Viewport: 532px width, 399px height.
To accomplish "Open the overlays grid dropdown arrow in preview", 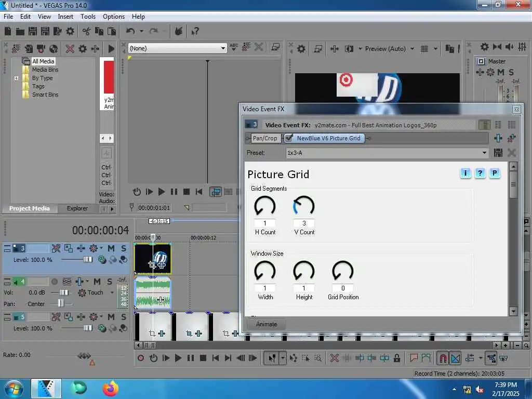I will 435,49.
